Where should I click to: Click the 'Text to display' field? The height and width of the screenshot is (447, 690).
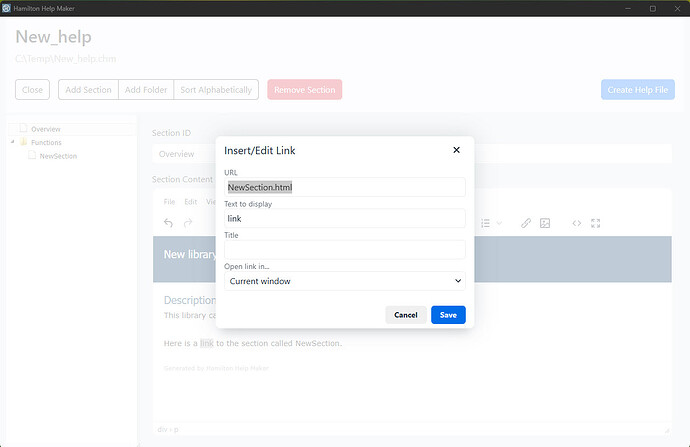[345, 218]
